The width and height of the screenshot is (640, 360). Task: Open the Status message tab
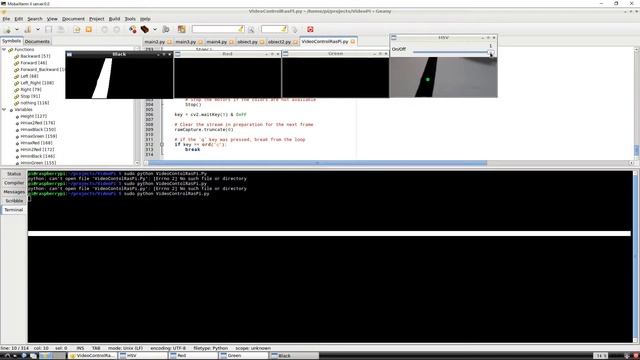(x=14, y=174)
